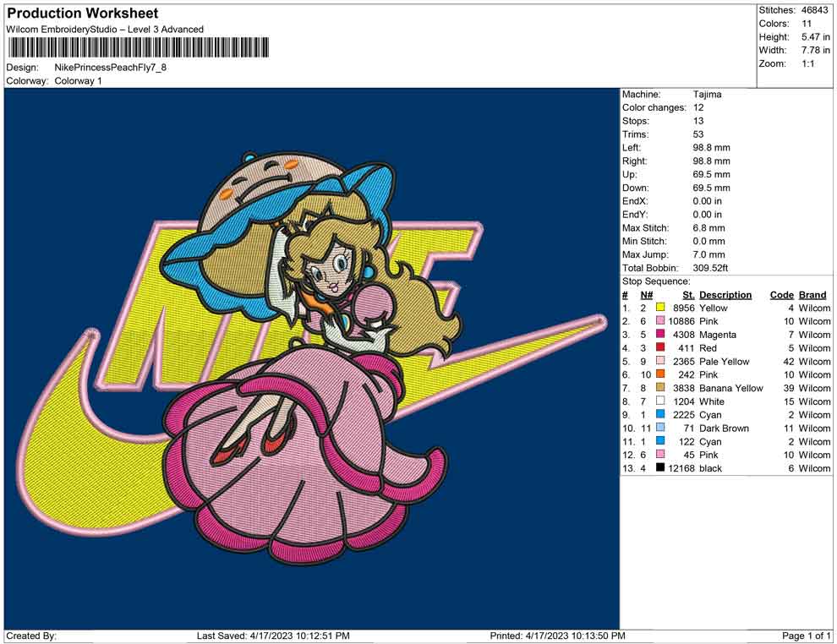Select the Stitches value '46843'
Screen dimensions: 837x644
[x=814, y=10]
